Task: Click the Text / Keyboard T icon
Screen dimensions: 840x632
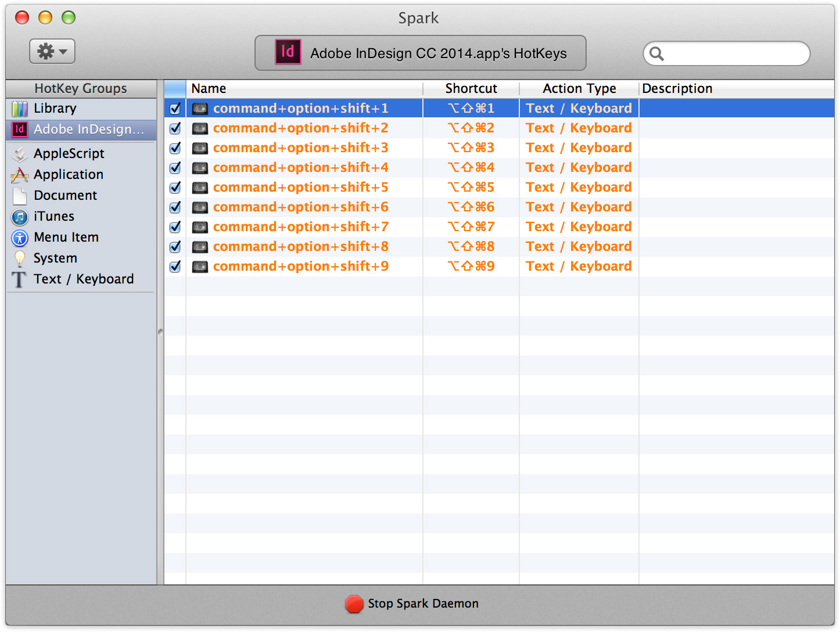Action: (20, 279)
